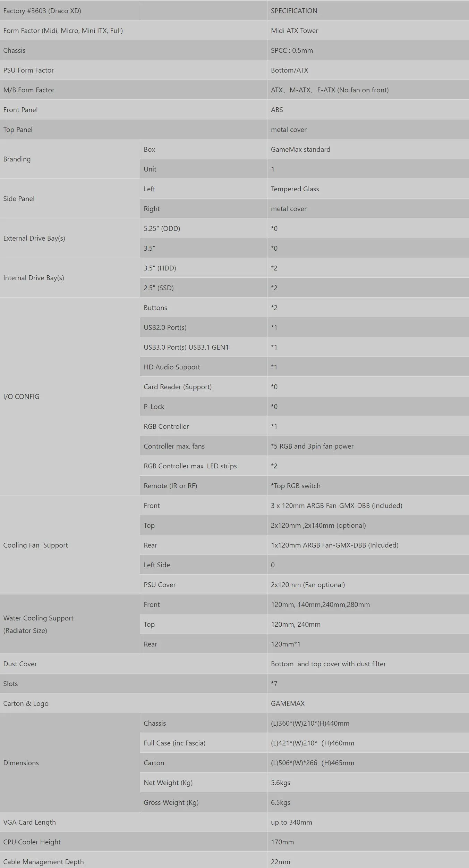
Task: Click the PSU Cover fan support label
Action: pyautogui.click(x=160, y=585)
